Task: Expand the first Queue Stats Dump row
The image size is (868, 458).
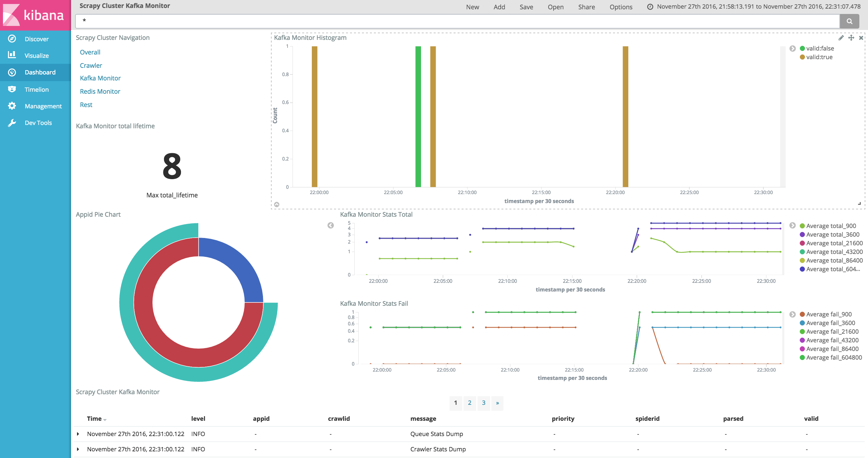Action: click(x=78, y=434)
